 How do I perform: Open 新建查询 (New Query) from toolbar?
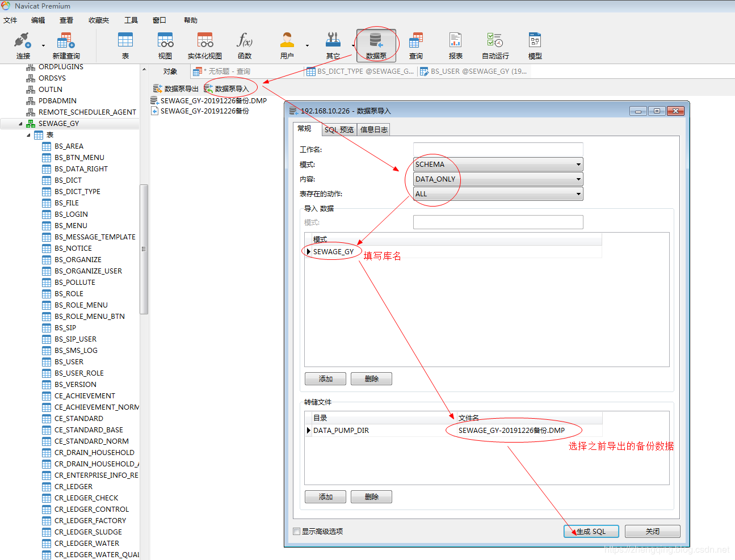click(66, 45)
